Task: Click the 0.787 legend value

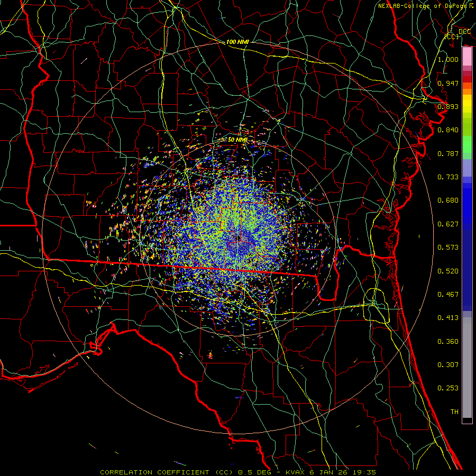Action: point(448,153)
